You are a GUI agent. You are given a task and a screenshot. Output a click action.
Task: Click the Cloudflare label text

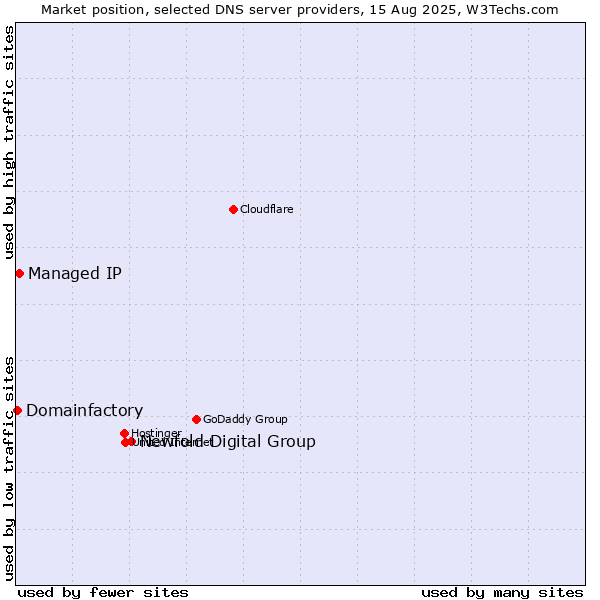(x=267, y=209)
